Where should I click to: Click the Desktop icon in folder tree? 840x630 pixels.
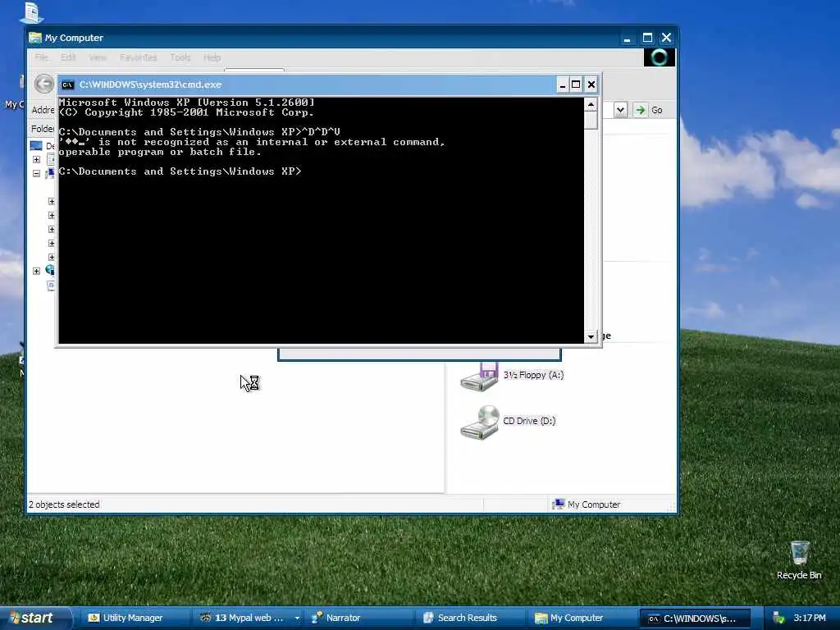pos(36,146)
